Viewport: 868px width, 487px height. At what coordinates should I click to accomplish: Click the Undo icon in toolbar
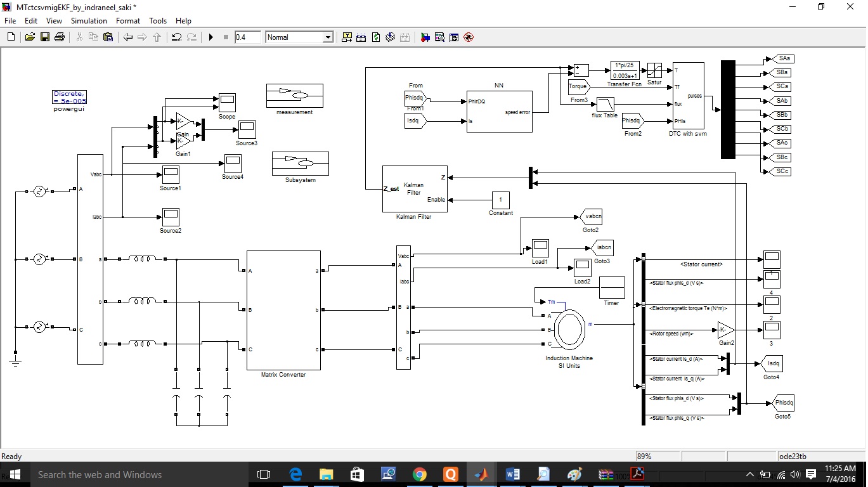point(177,37)
